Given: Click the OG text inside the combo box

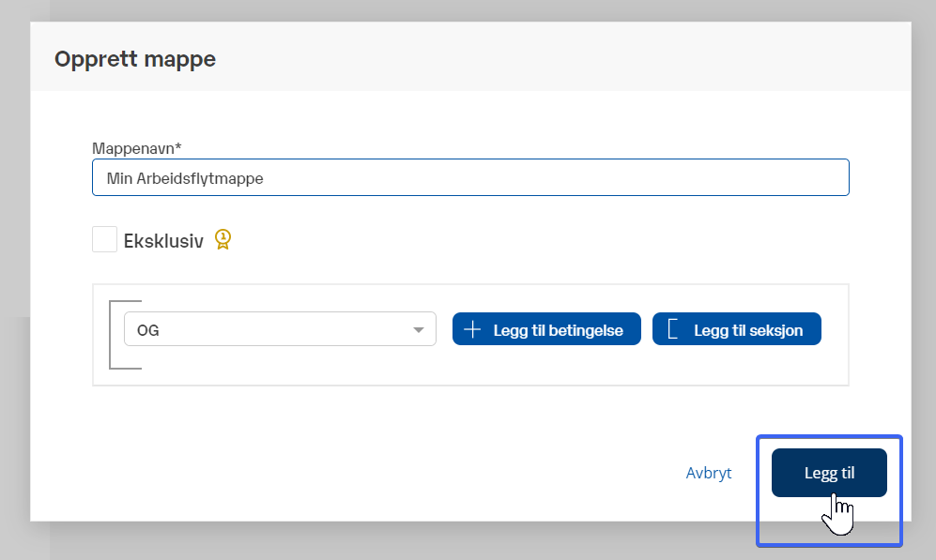Looking at the screenshot, I should tap(147, 330).
